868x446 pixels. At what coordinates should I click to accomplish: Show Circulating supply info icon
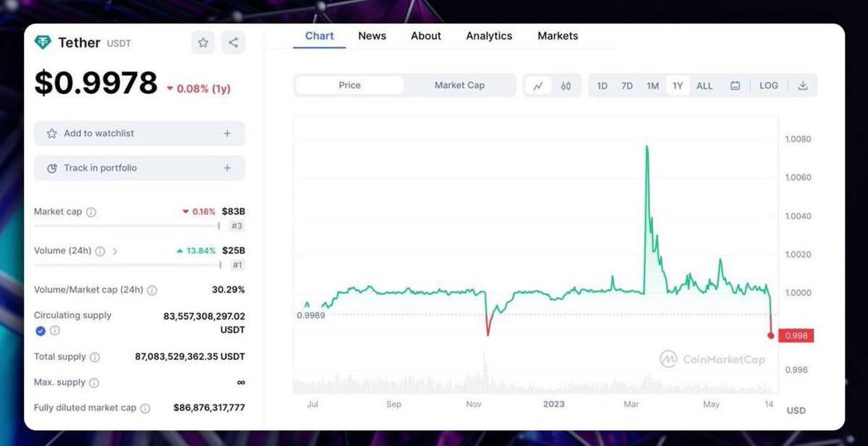[55, 330]
